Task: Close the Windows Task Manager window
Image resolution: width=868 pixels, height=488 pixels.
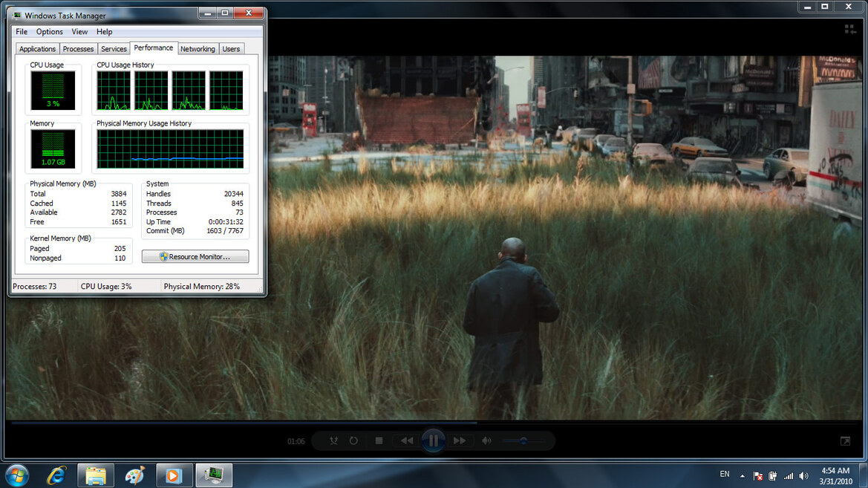Action: coord(249,13)
